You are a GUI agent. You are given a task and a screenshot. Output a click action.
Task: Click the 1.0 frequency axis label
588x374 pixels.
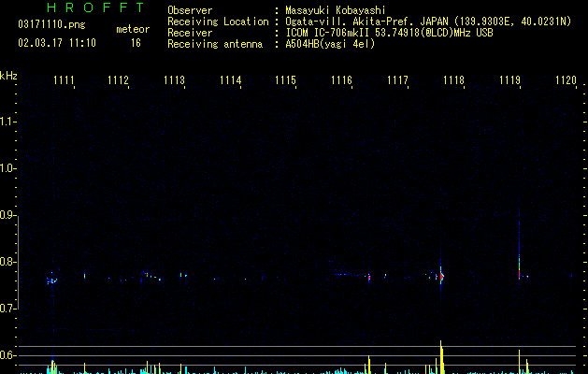tap(7, 168)
